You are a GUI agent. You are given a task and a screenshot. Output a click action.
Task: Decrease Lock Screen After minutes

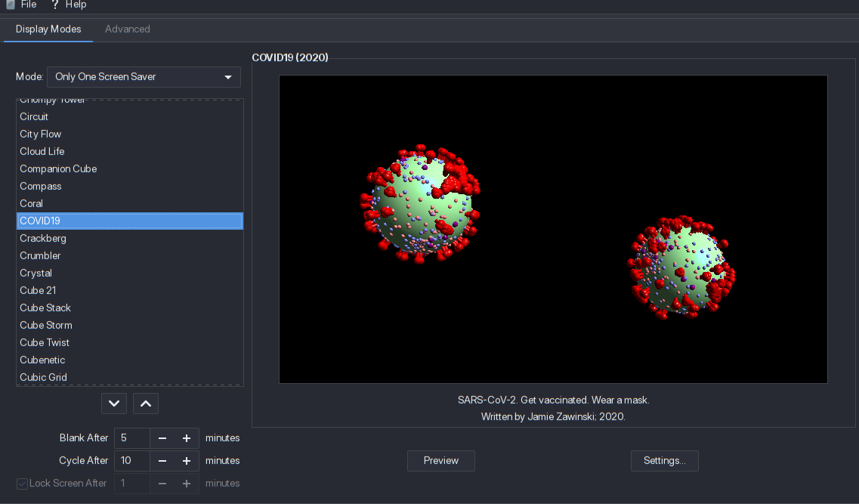point(162,483)
